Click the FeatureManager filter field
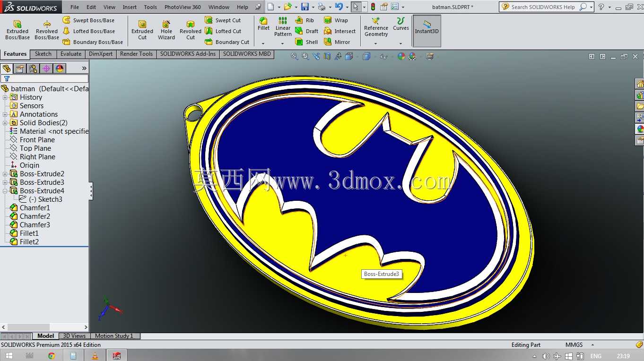Viewport: 644px width, 361px height. [44, 78]
